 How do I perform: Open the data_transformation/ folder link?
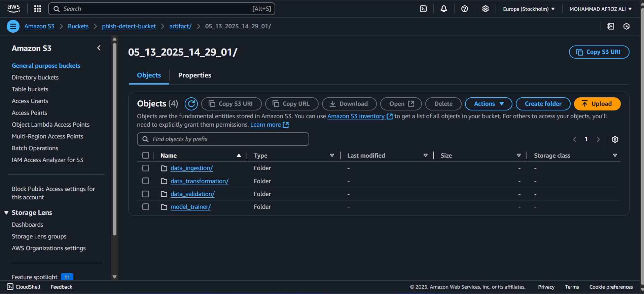coord(199,181)
